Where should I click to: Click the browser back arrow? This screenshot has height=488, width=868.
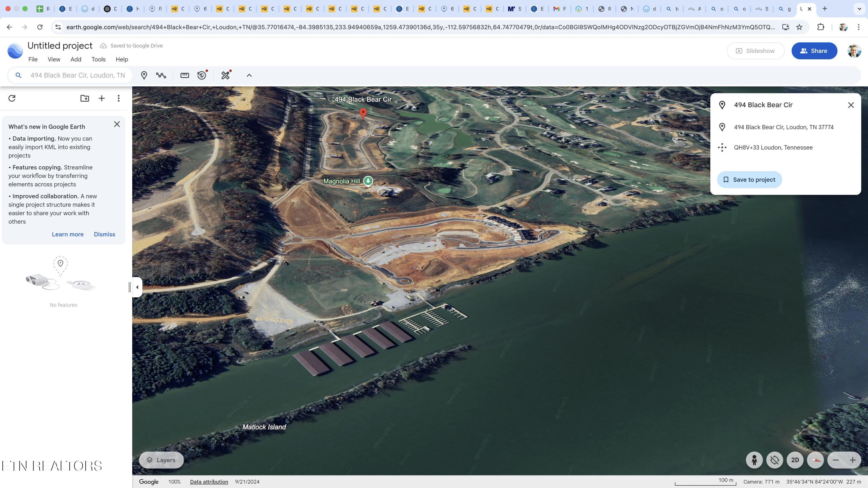9,27
